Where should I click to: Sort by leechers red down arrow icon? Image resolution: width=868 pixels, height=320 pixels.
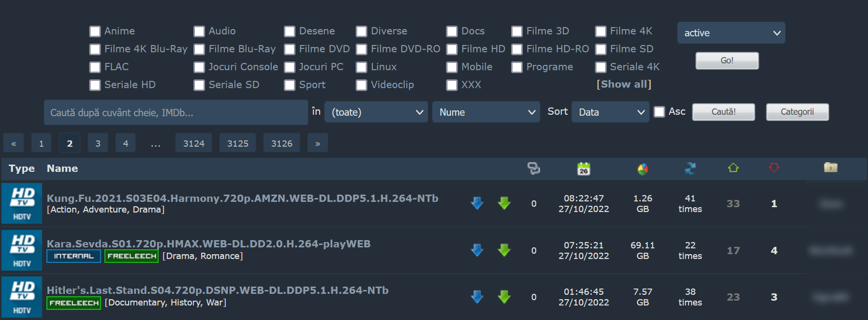coord(774,168)
